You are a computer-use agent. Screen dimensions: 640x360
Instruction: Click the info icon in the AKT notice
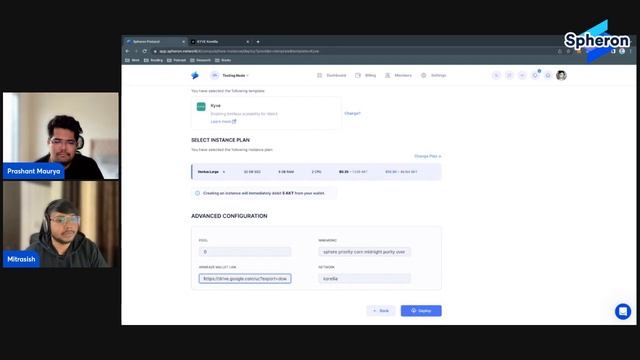[x=198, y=193]
